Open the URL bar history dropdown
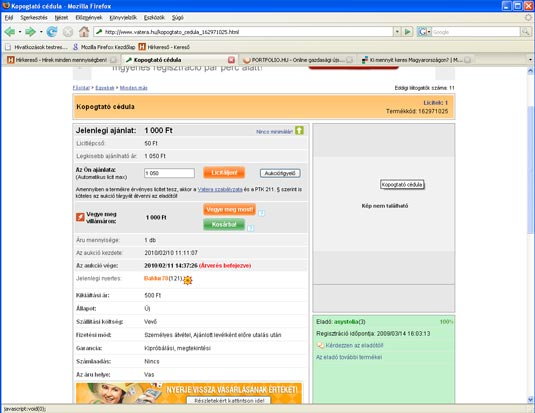 click(x=397, y=32)
